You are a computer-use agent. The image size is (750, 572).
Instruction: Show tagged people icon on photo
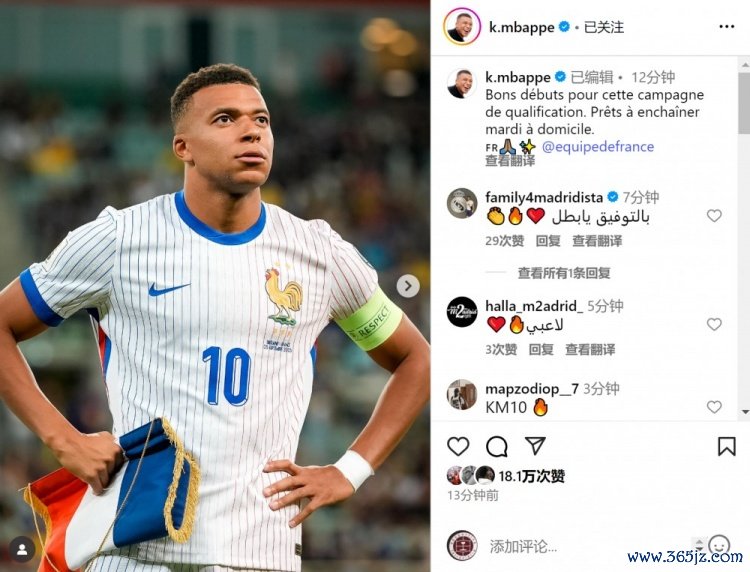[x=22, y=549]
